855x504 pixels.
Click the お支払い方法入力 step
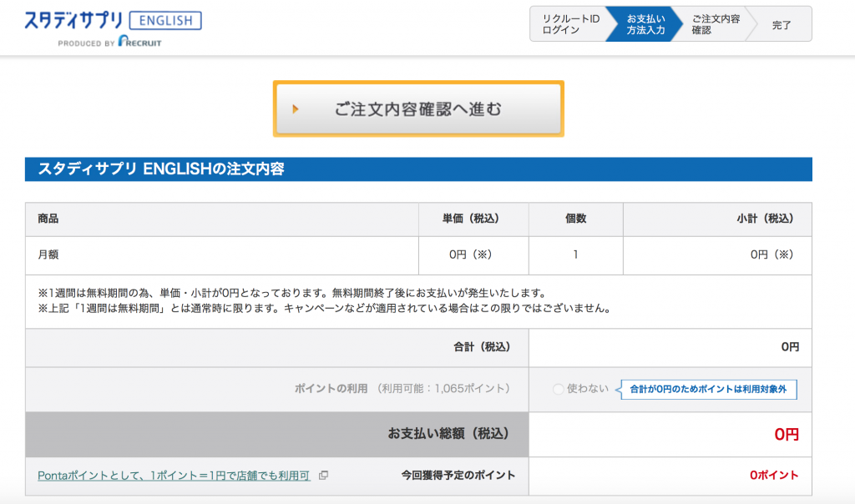[645, 24]
